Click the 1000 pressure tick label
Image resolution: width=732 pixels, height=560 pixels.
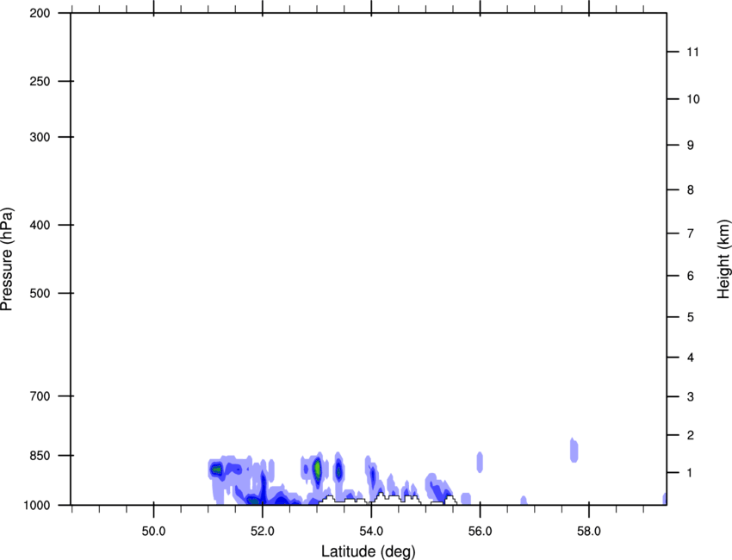(x=37, y=505)
